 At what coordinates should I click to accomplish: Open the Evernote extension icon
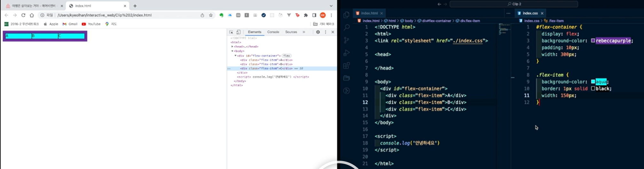point(221,15)
